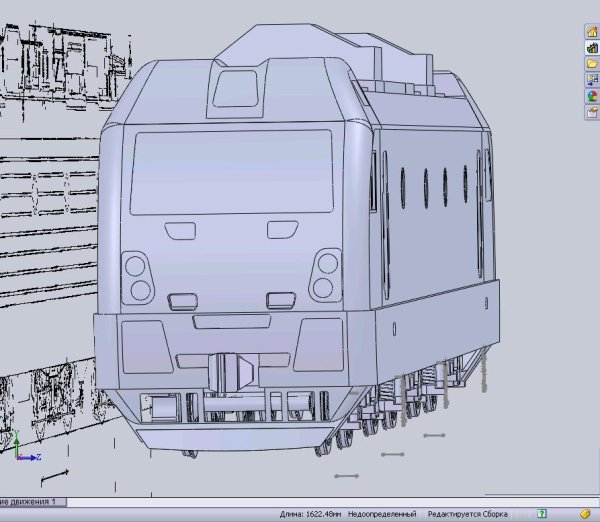600x522 pixels.
Task: Select the right headlight cluster on model
Action: point(325,276)
